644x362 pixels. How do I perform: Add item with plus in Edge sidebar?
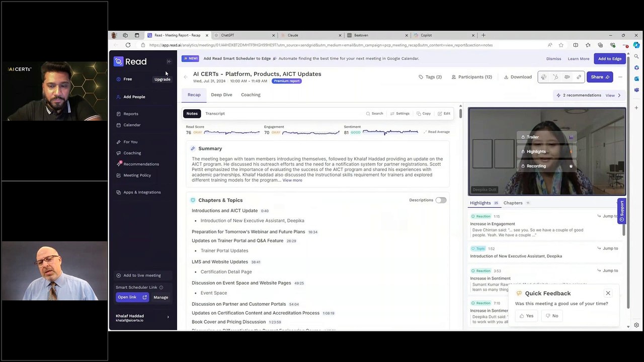(x=636, y=108)
